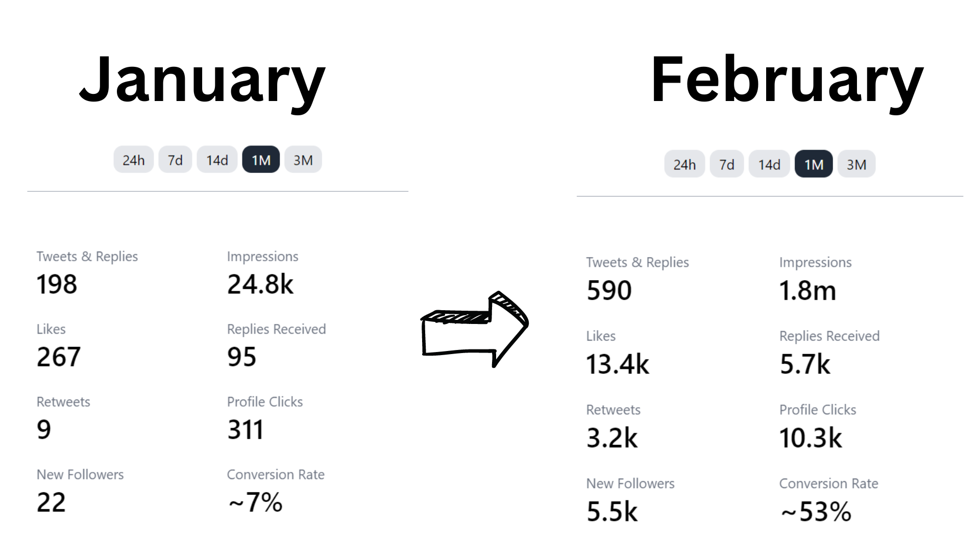The height and width of the screenshot is (551, 980).
Task: Click the active 1M pill under January
Action: point(261,160)
